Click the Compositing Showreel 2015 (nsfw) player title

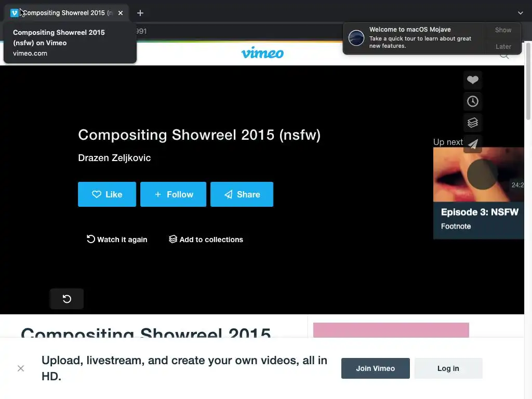(x=199, y=135)
